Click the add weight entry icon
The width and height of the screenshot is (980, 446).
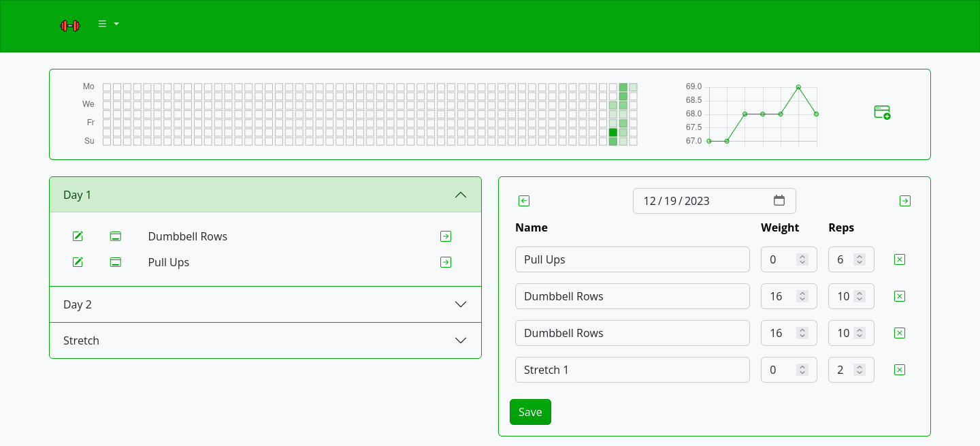coord(882,112)
